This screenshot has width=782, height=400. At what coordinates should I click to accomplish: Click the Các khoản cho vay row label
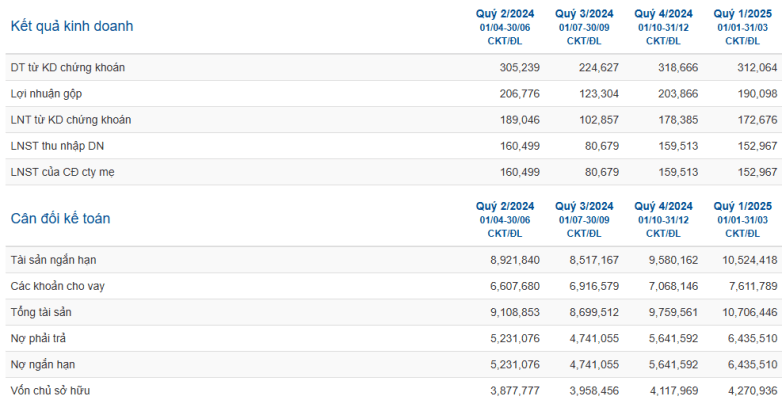58,286
